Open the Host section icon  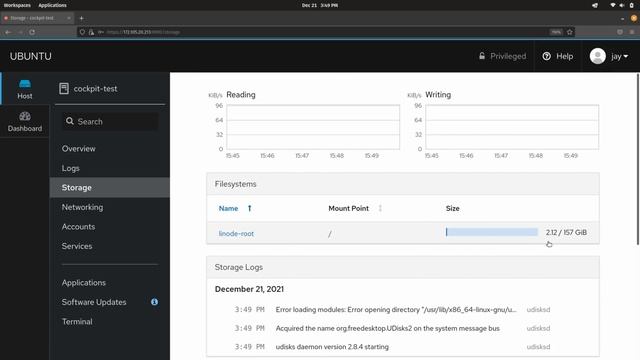[x=24, y=84]
